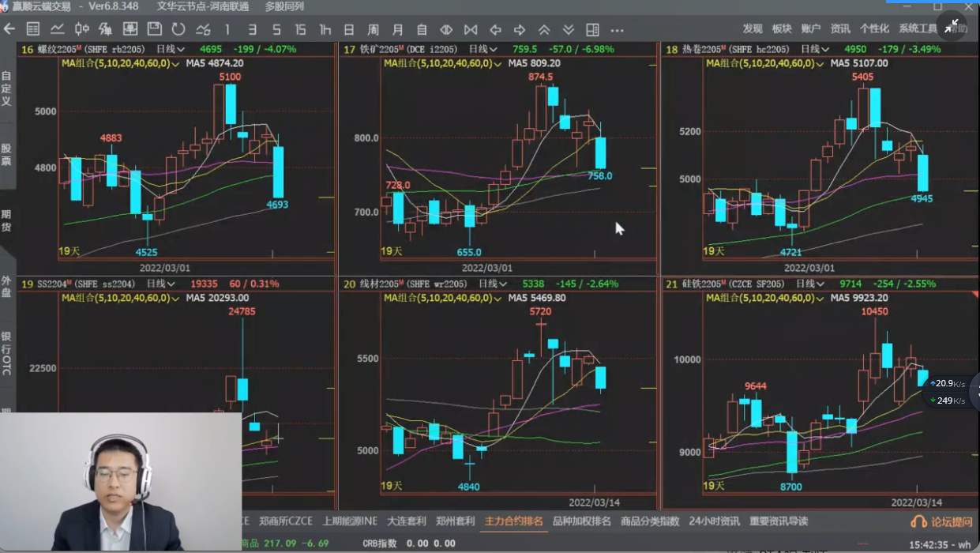
Task: Click the refresh circular arrow icon
Action: 178,29
